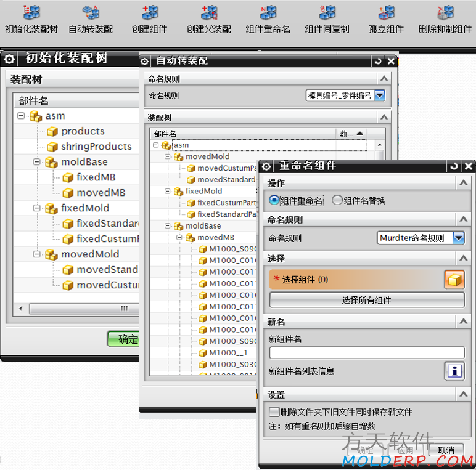The image size is (476, 470).
Task: Collapse the moldBase node in left tree
Action: point(37,162)
